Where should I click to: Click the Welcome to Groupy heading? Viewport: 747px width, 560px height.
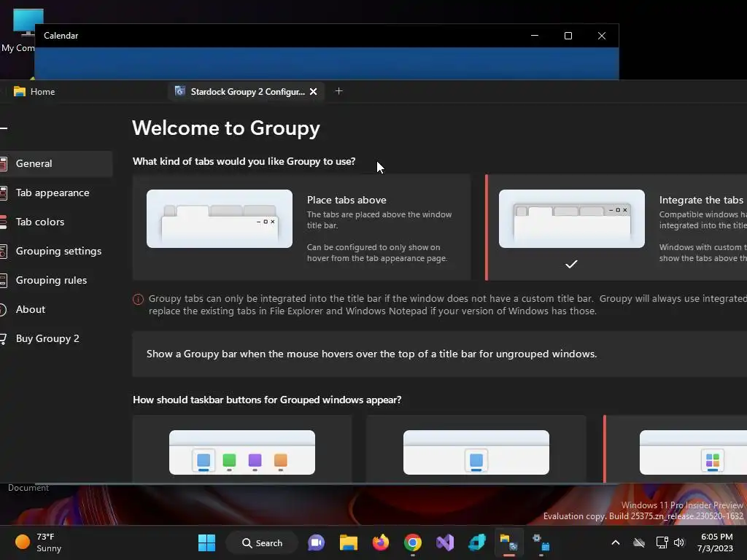pos(226,128)
